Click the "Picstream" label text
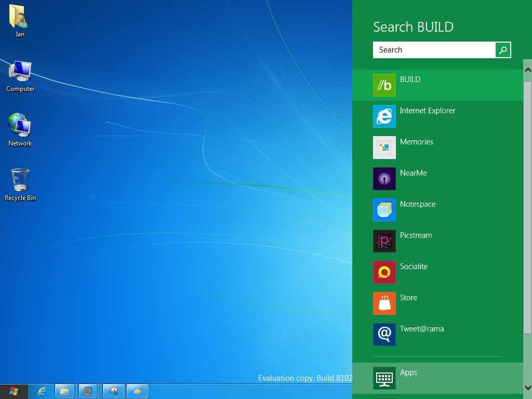The image size is (532, 399). point(416,235)
